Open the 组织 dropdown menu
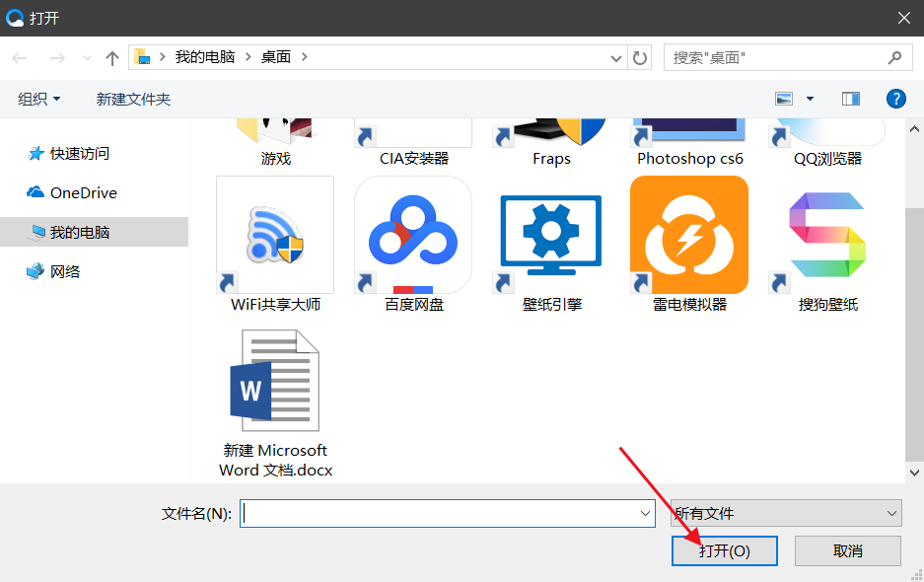The image size is (924, 582). click(x=38, y=99)
